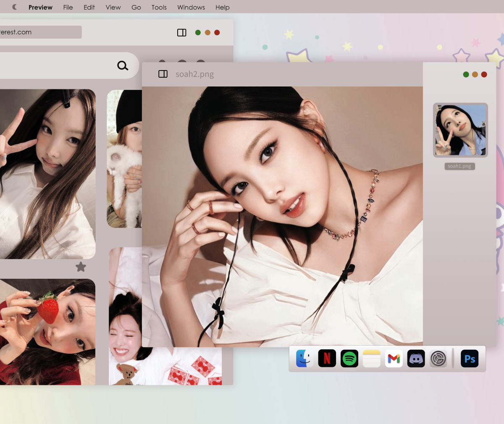Click the search magnifier in the browser

123,65
